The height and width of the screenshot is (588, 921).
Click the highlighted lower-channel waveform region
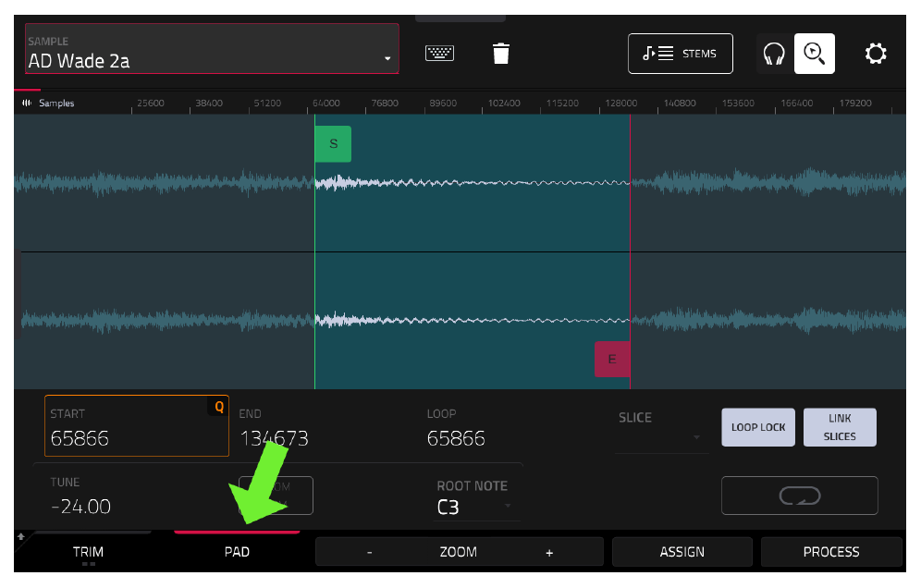point(473,320)
